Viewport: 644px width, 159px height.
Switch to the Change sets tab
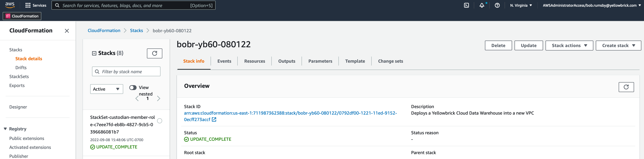390,61
